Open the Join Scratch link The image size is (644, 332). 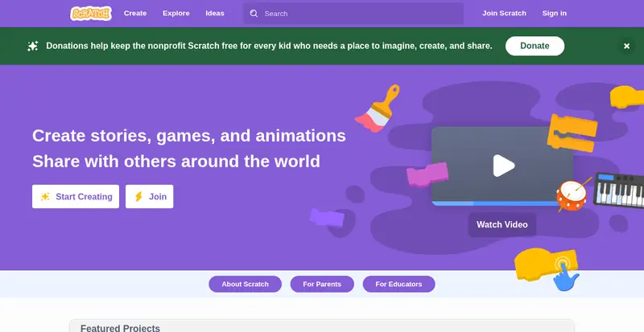[x=504, y=13]
